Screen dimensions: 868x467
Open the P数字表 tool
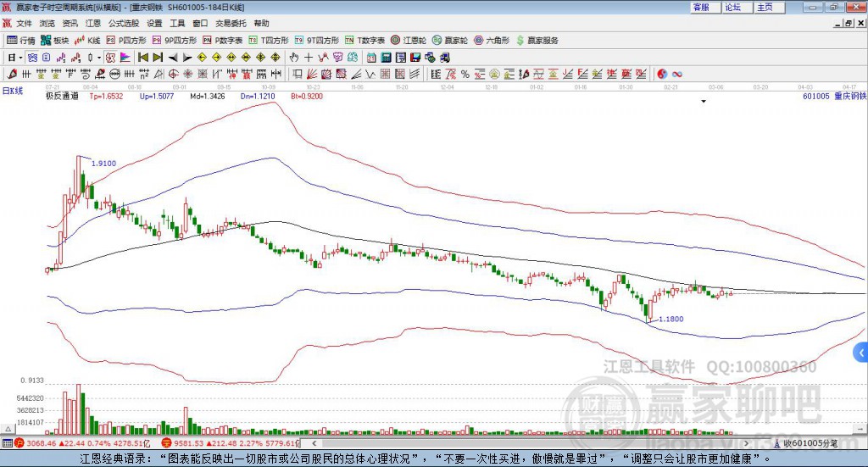point(223,41)
